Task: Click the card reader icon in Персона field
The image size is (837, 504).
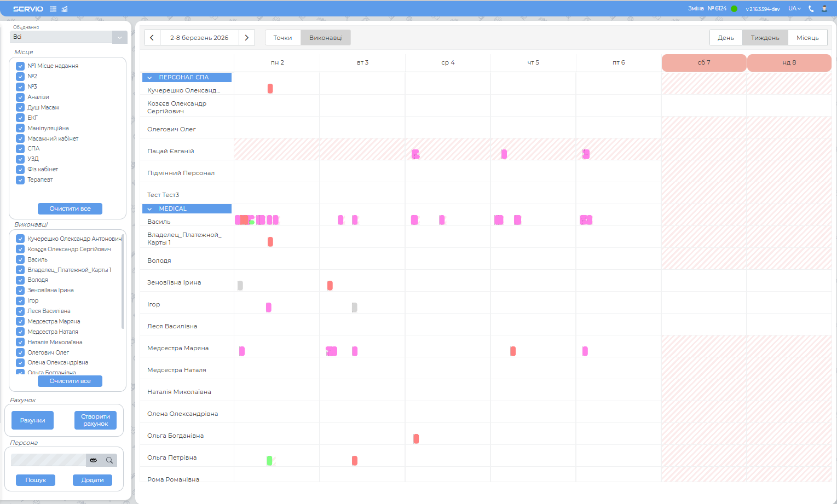Action: (x=94, y=460)
